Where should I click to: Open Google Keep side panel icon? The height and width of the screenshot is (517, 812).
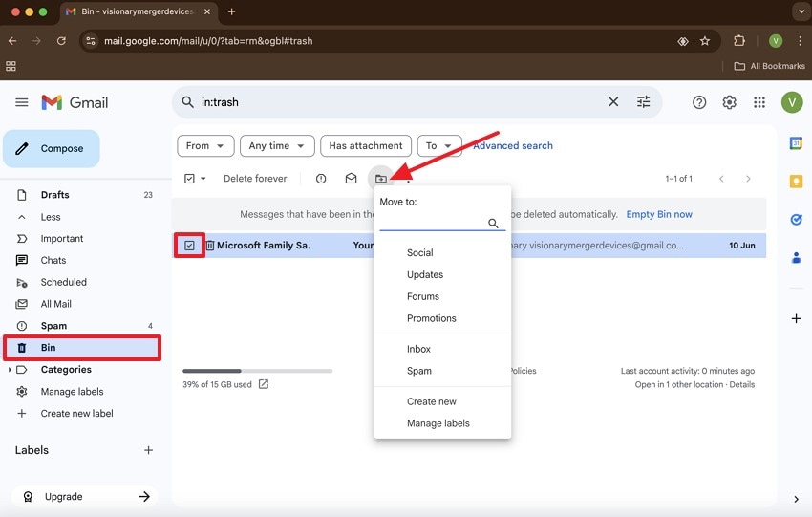click(796, 182)
